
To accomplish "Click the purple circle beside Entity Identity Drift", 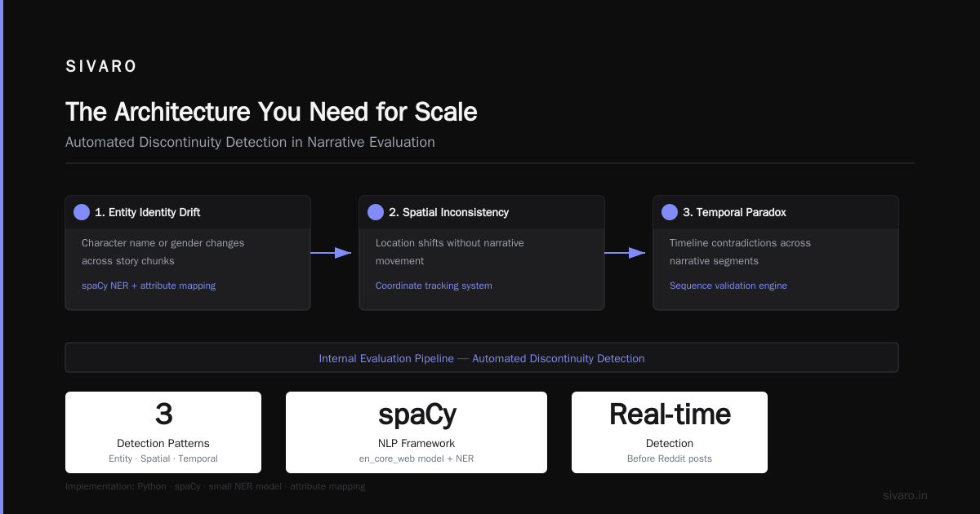I will point(82,212).
